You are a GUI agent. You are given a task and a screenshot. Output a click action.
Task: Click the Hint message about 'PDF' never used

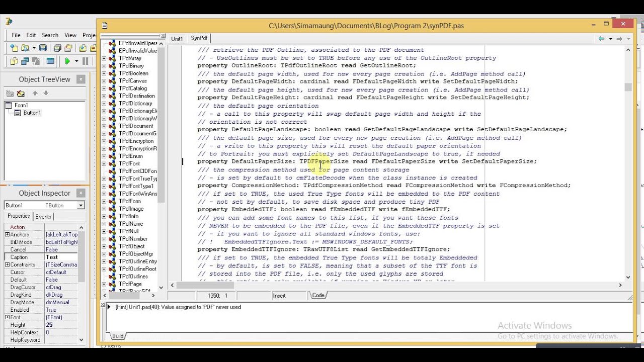tap(178, 307)
